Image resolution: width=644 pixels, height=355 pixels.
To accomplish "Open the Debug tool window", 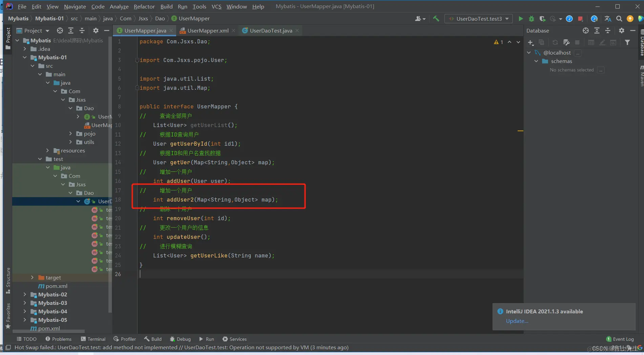I will pyautogui.click(x=180, y=339).
